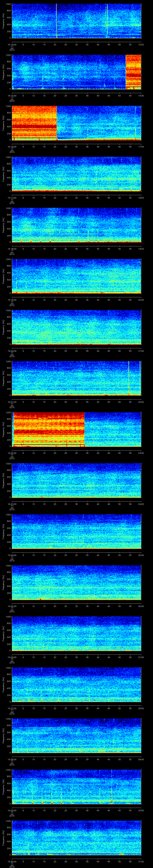Click the spectrogram panel starting at 19:24:00
This screenshot has width=153, height=868.
[x=77, y=531]
